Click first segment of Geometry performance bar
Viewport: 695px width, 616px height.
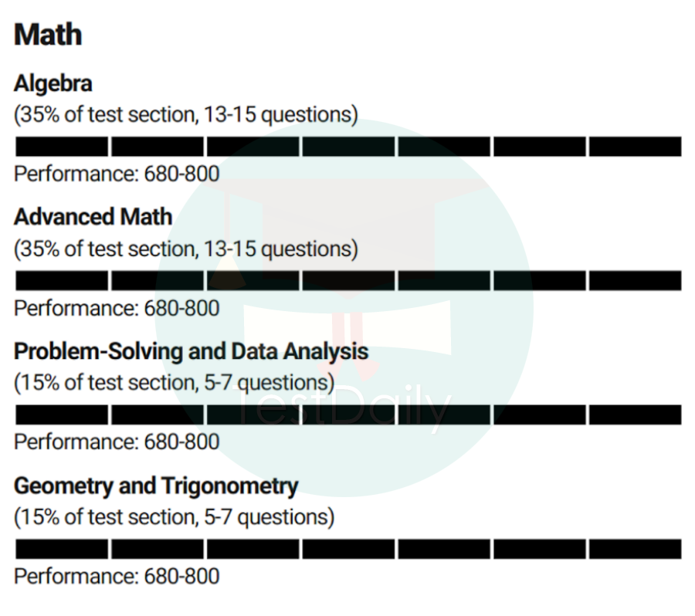pos(62,549)
